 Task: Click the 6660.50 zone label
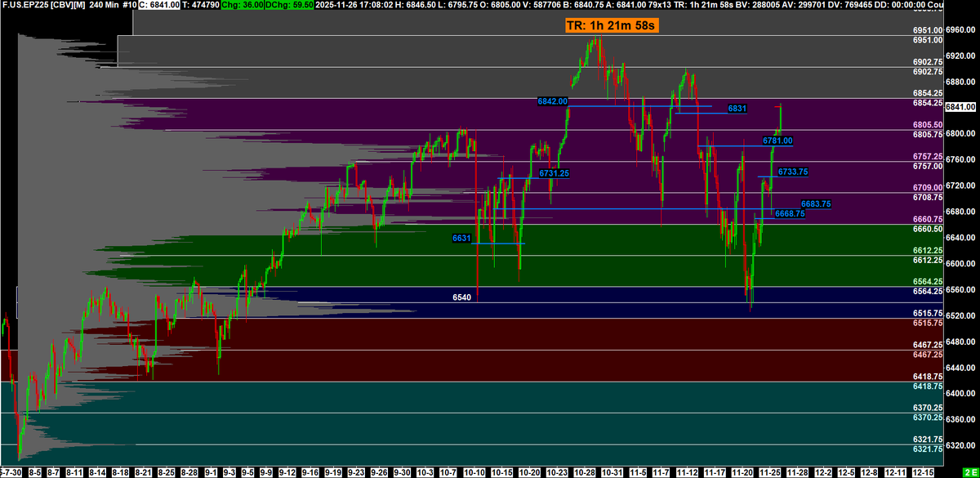(x=928, y=229)
